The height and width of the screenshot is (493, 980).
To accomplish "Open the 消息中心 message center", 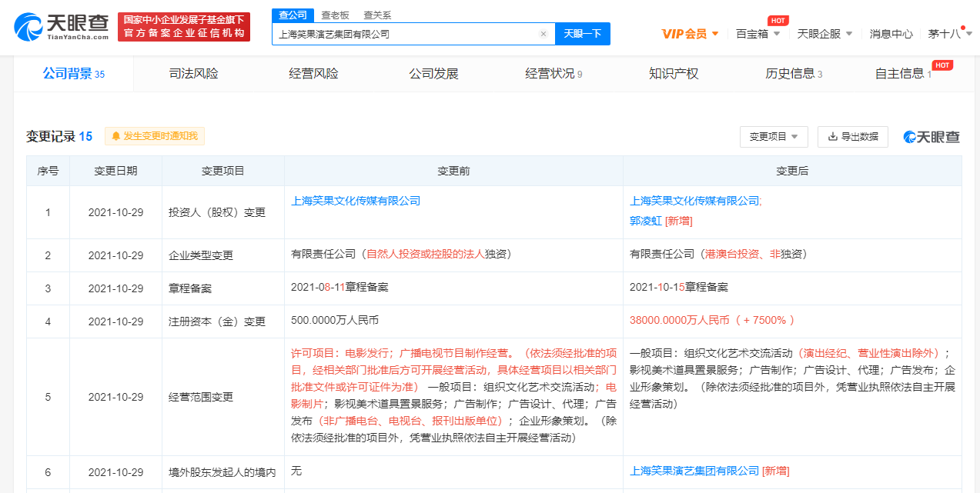I will [891, 34].
